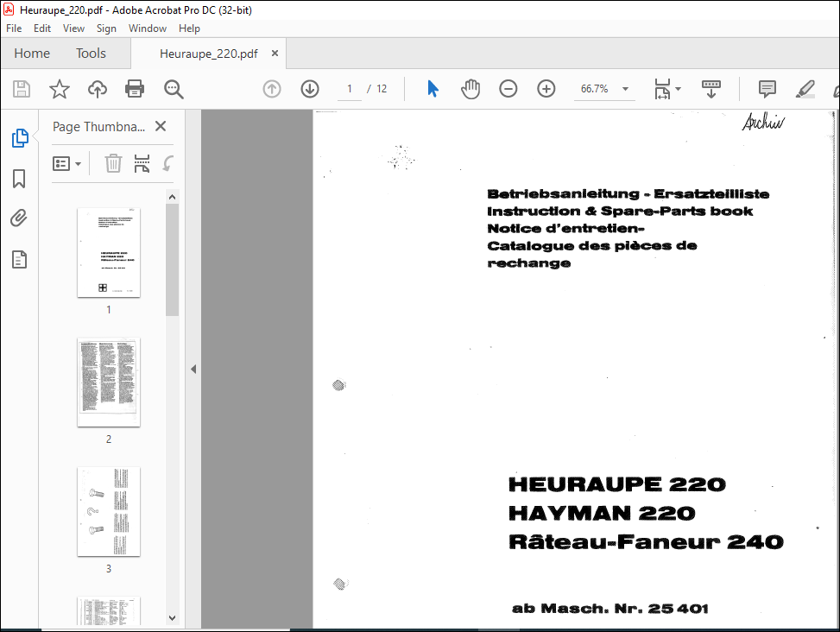This screenshot has width=840, height=632.
Task: Collapse the navigation pane arrow
Action: point(193,369)
